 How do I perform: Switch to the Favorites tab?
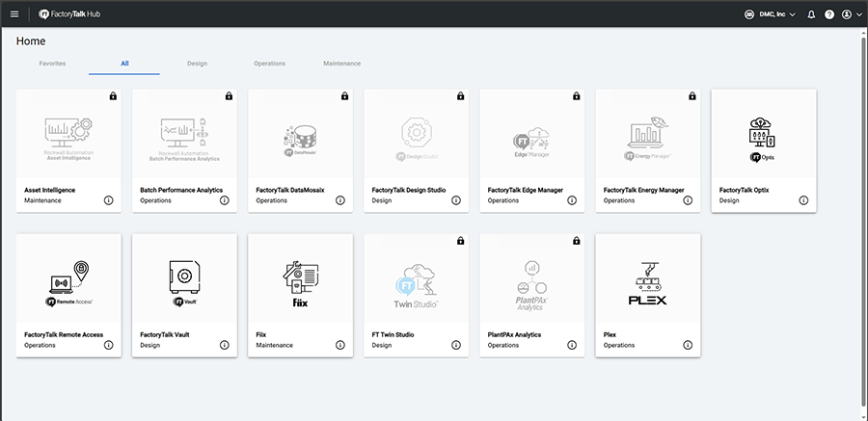pyautogui.click(x=53, y=64)
